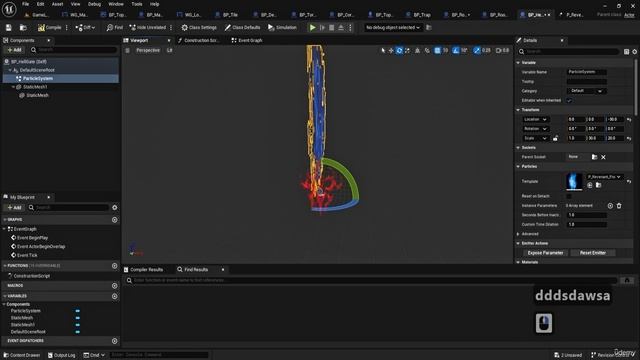Add a new component with Add button
The height and width of the screenshot is (360, 640).
click(14, 50)
